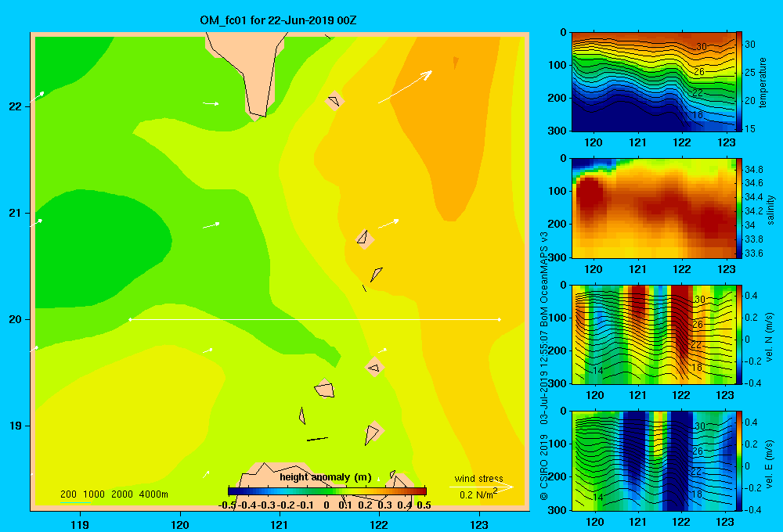Open the northward velocity section plot
The image size is (783, 532).
[653, 334]
